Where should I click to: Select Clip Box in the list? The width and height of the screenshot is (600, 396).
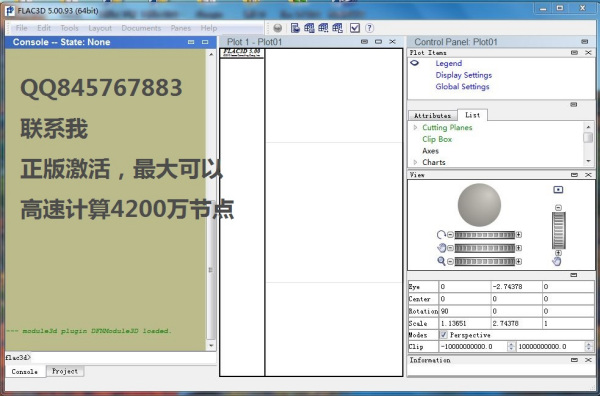(x=437, y=139)
